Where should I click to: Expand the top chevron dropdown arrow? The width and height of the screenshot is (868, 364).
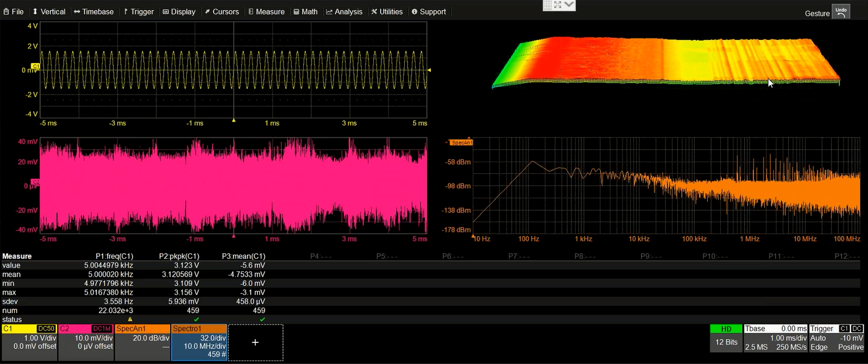569,5
